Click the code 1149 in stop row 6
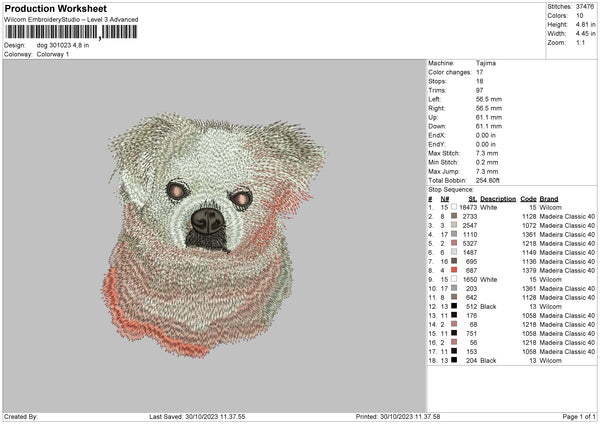 click(x=529, y=252)
